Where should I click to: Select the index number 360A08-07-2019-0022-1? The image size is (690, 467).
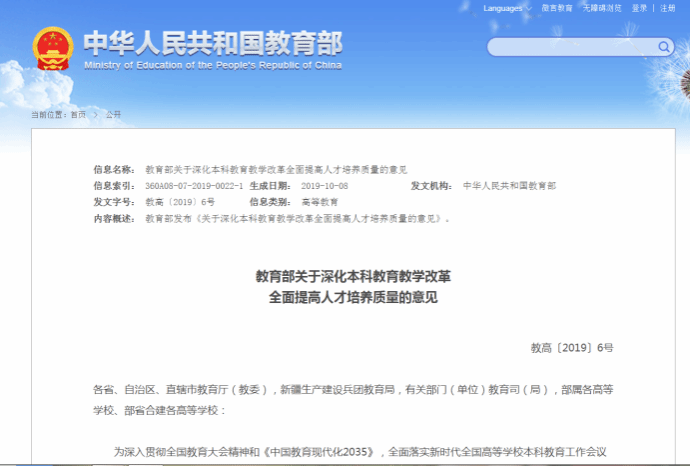194,186
